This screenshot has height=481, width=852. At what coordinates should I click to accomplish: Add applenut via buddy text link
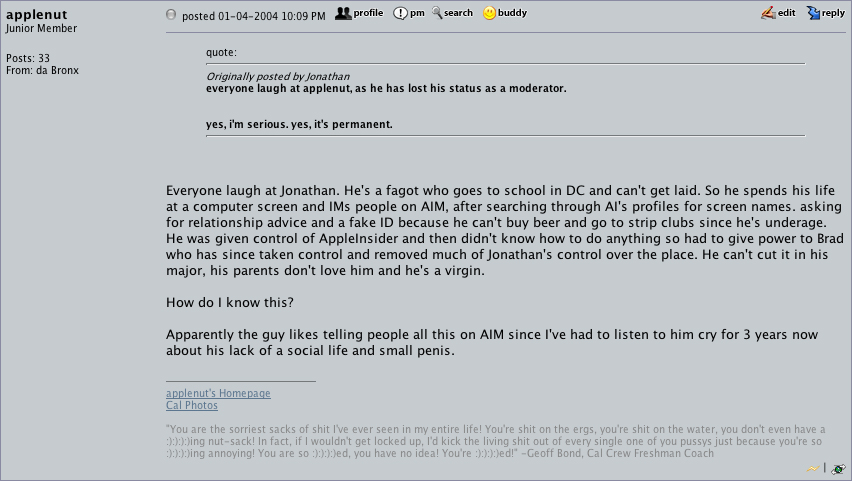tap(512, 13)
